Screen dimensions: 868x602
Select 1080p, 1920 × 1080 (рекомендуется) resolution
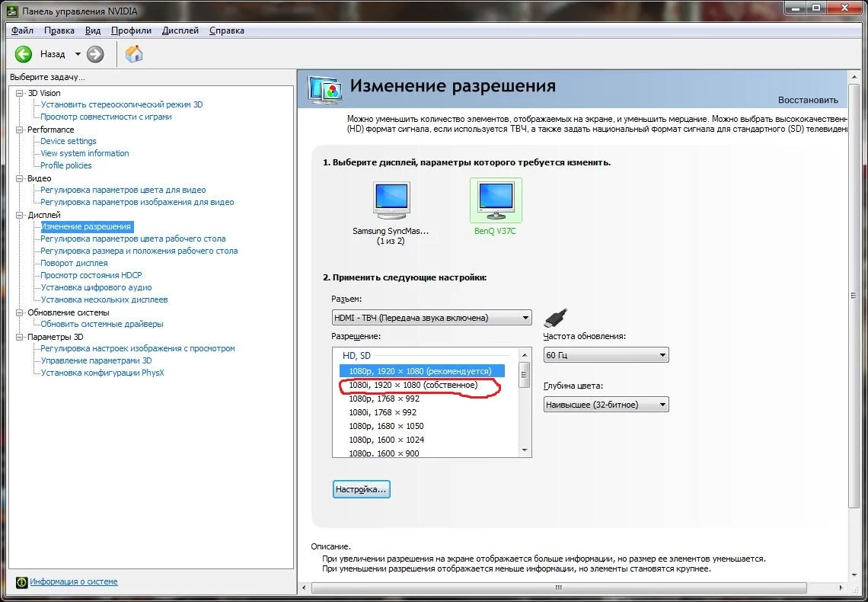pos(422,371)
